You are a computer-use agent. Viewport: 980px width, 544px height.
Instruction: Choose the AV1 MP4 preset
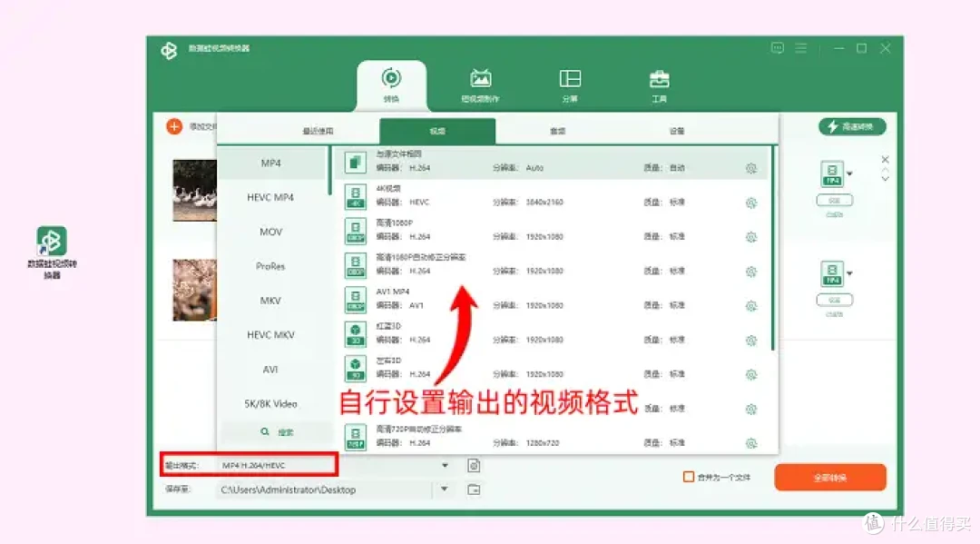click(552, 300)
